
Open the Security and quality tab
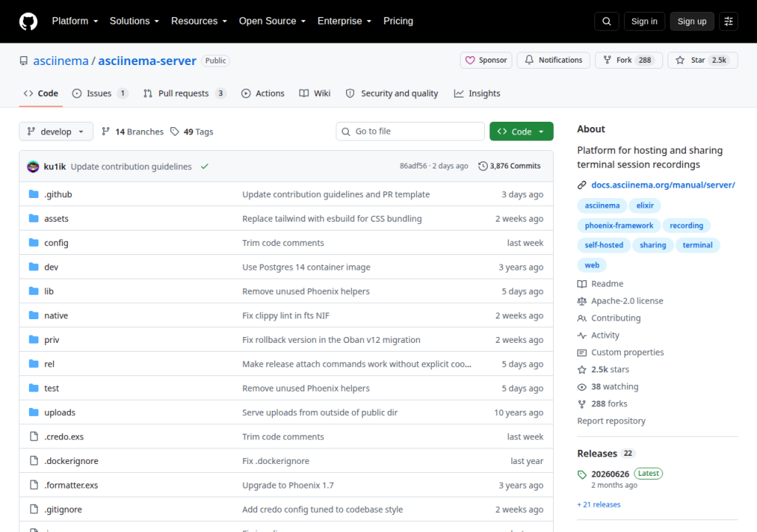pyautogui.click(x=392, y=93)
